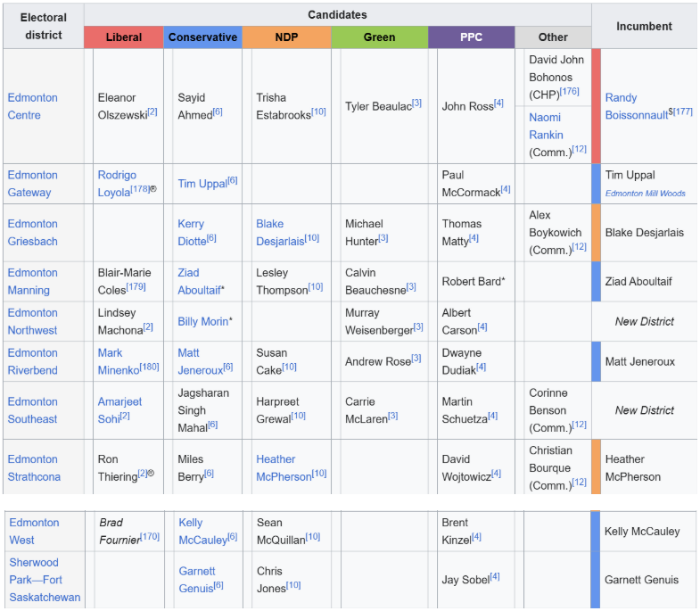Open Blake Desjarlais NDP candidate link
Screen dimensions: 700x611
pos(280,232)
